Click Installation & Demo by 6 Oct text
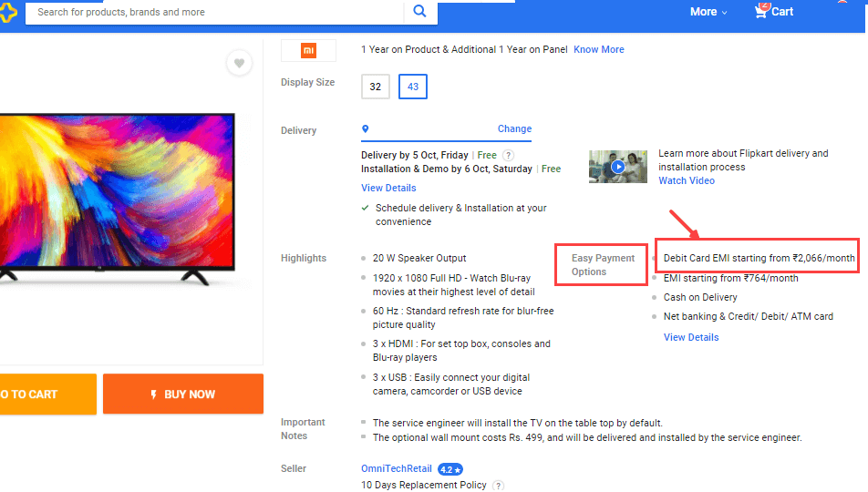Viewport: 868px width, 492px height. coord(447,169)
